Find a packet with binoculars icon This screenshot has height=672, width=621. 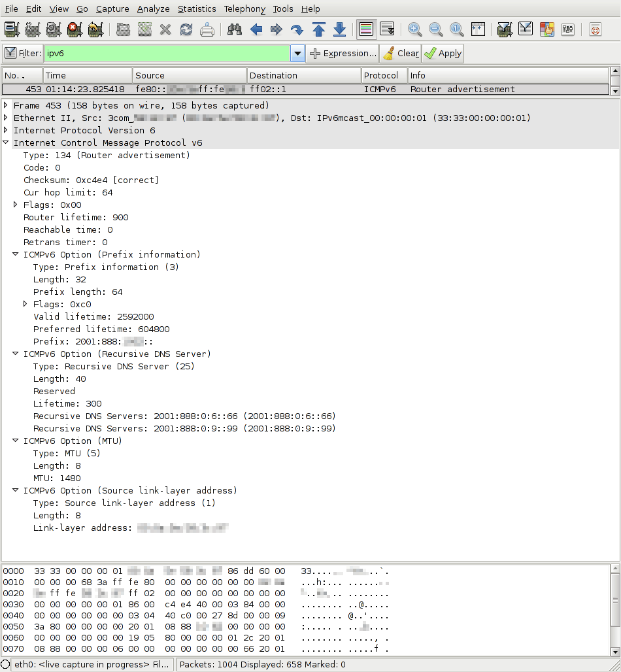[x=235, y=29]
